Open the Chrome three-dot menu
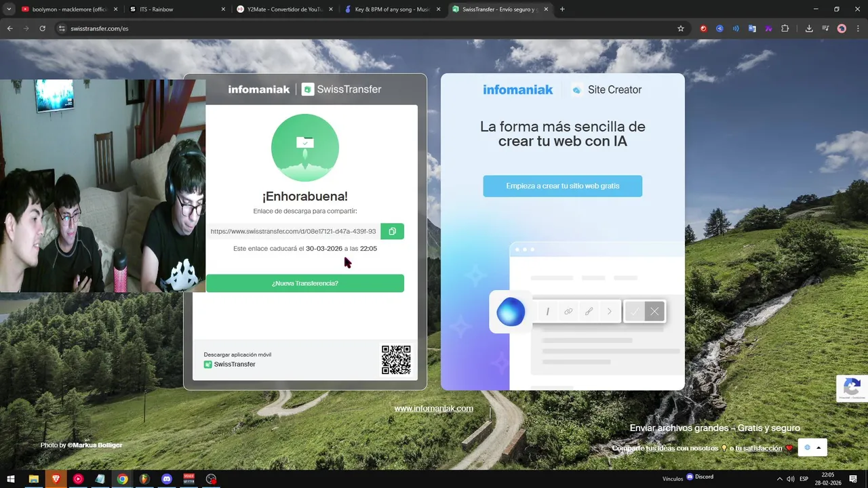Viewport: 868px width, 488px height. point(858,28)
